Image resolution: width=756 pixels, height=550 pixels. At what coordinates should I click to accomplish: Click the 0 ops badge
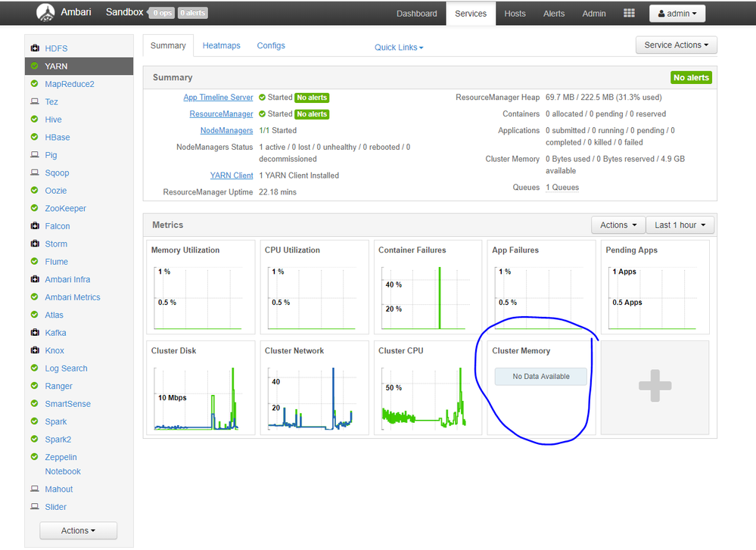163,13
